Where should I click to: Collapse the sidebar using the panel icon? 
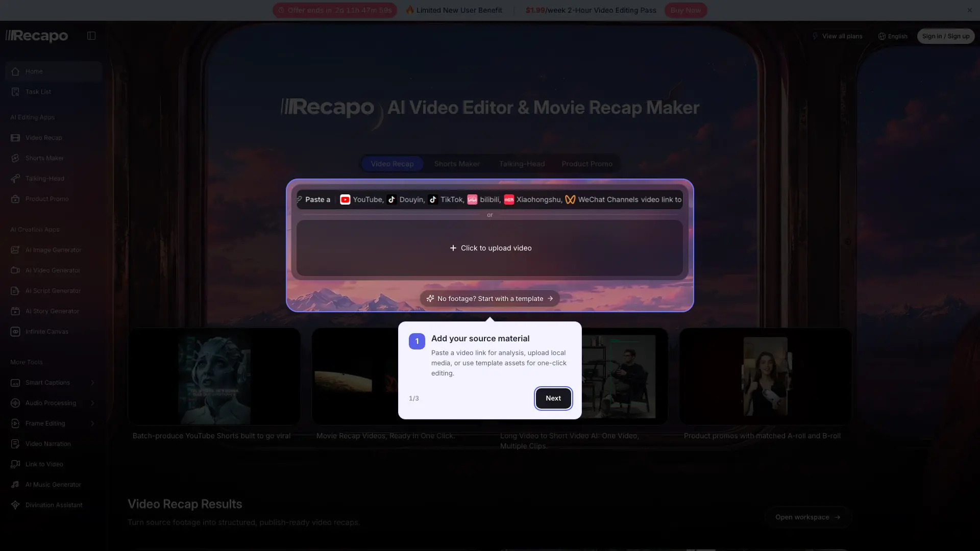point(91,36)
